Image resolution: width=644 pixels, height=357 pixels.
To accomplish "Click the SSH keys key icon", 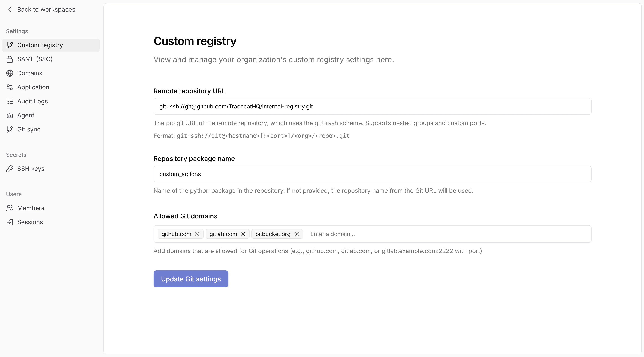I will click(10, 169).
